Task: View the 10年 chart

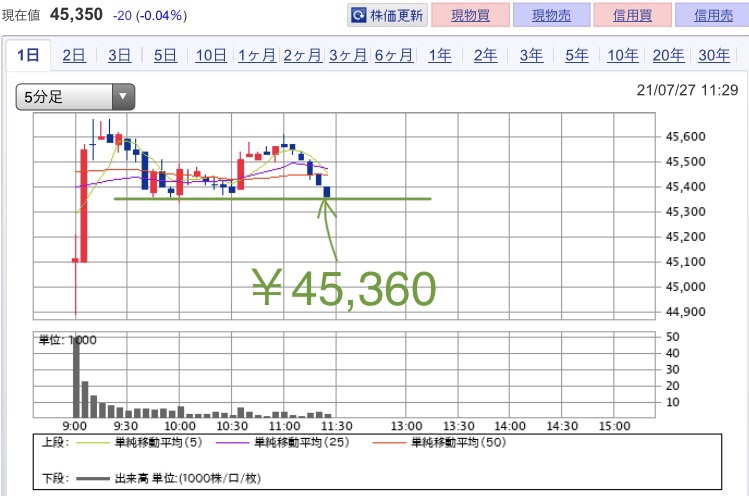Action: [x=622, y=55]
